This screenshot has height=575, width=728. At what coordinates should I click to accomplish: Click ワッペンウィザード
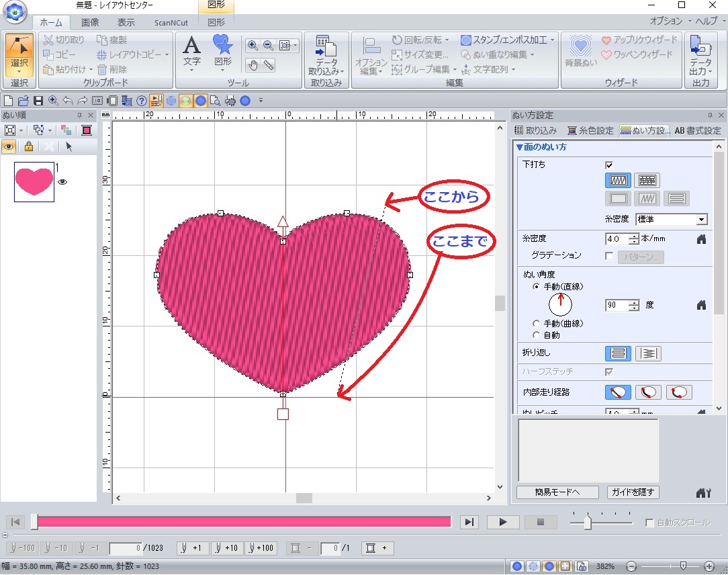(637, 55)
